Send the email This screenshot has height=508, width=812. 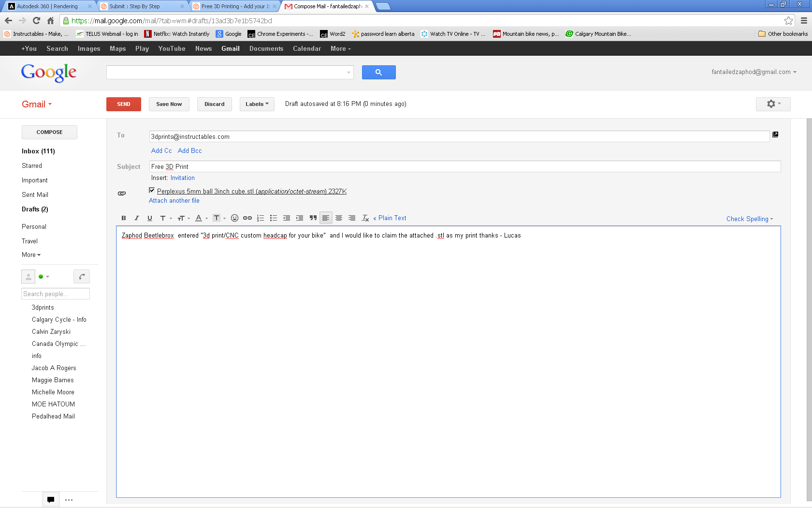pos(124,104)
